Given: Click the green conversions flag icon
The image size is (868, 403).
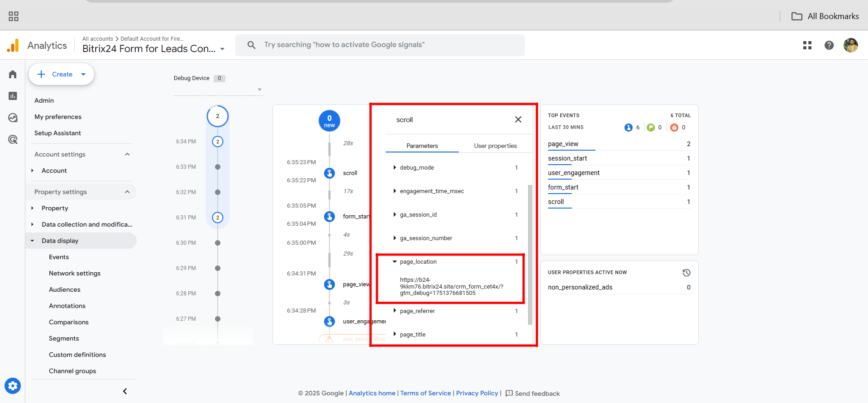Looking at the screenshot, I should point(651,128).
